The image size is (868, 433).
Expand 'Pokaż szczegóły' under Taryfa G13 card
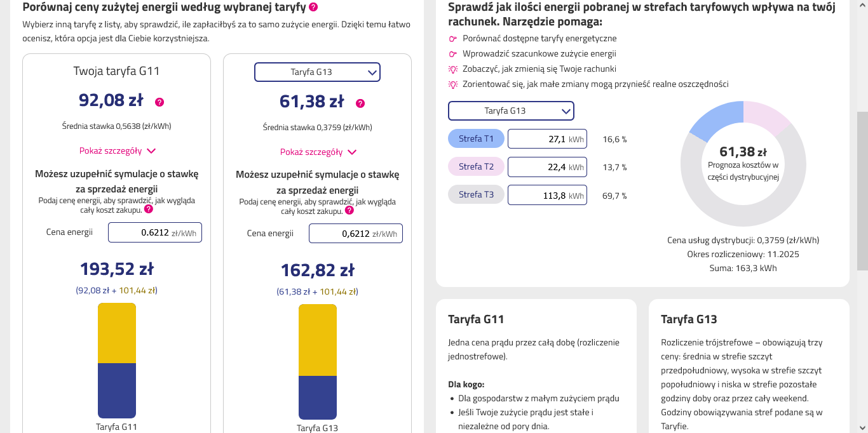pos(318,152)
